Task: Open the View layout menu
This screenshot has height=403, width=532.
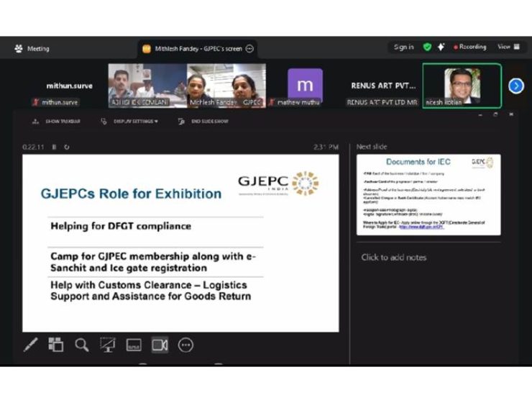Action: point(508,47)
